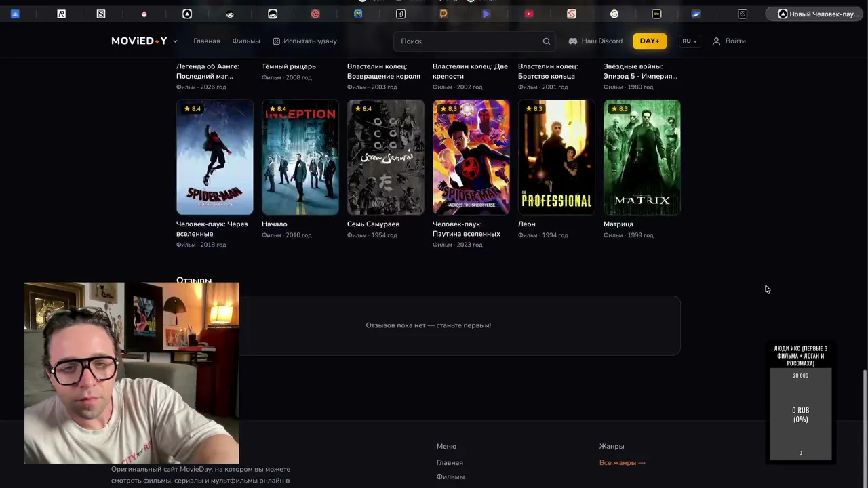This screenshot has width=868, height=488.
Task: Select Испытать удачу in the top navigation
Action: coord(310,41)
